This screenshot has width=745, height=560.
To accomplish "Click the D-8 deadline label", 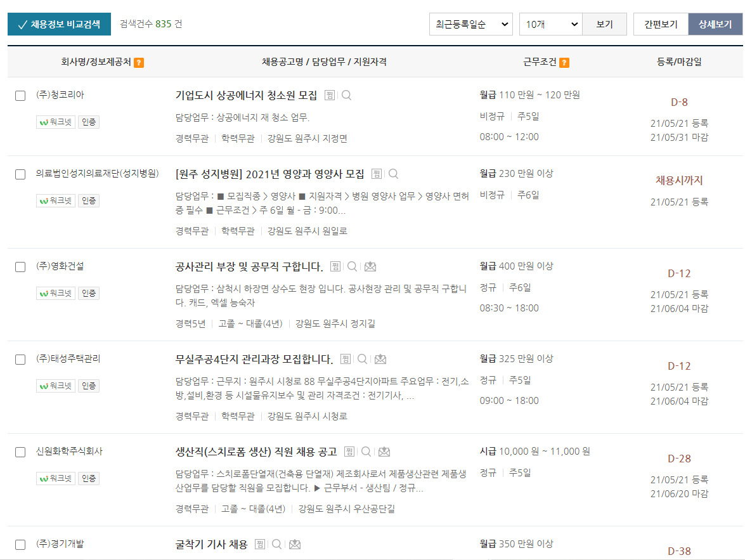I will point(679,102).
